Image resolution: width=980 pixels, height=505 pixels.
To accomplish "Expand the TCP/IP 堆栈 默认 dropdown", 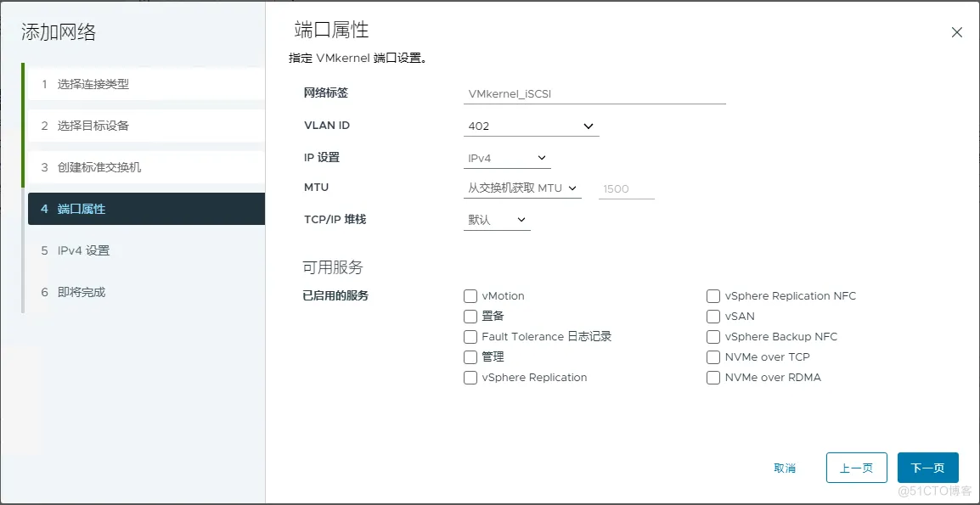I will point(497,220).
